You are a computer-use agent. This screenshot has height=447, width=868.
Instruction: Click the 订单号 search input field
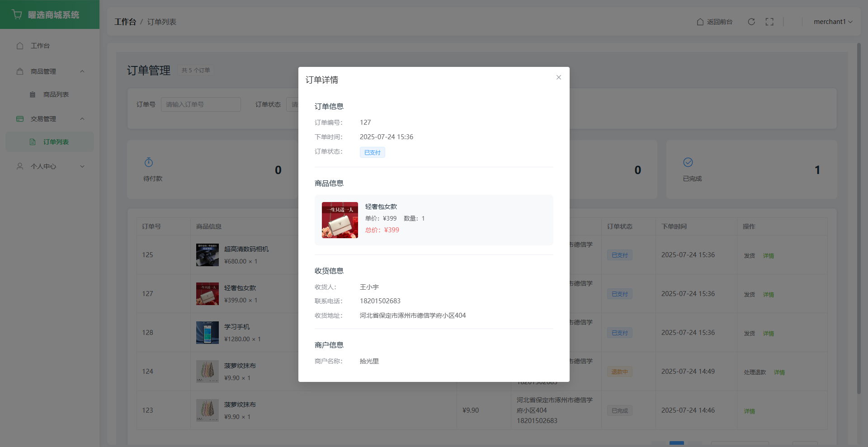(201, 104)
